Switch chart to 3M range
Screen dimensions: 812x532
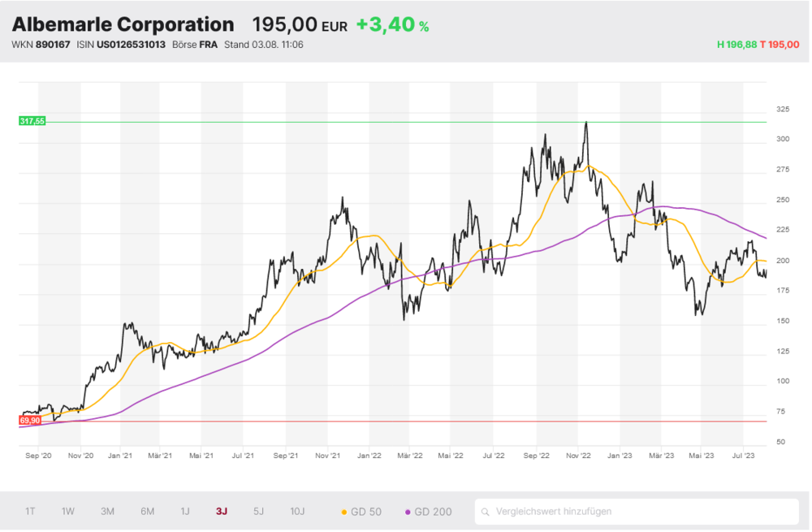[x=107, y=512]
